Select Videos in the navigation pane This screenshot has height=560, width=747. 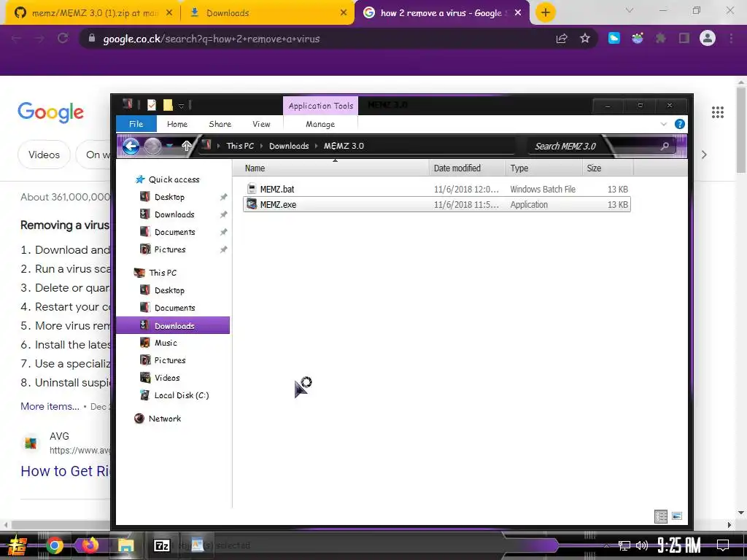tap(167, 378)
